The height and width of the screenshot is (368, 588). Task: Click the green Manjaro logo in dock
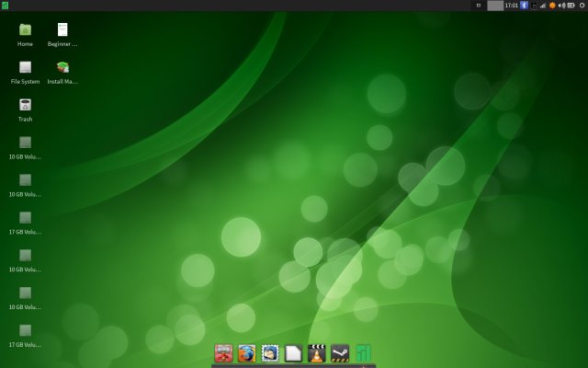coord(364,353)
